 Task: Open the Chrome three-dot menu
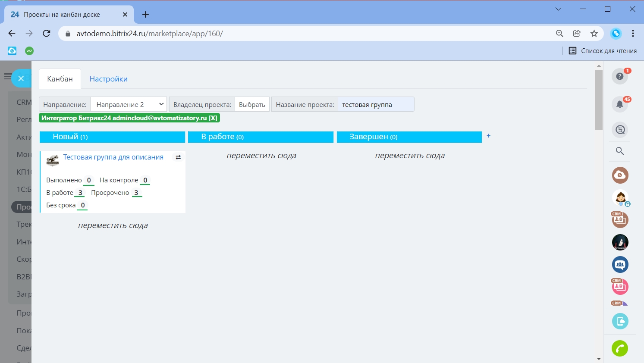click(633, 34)
